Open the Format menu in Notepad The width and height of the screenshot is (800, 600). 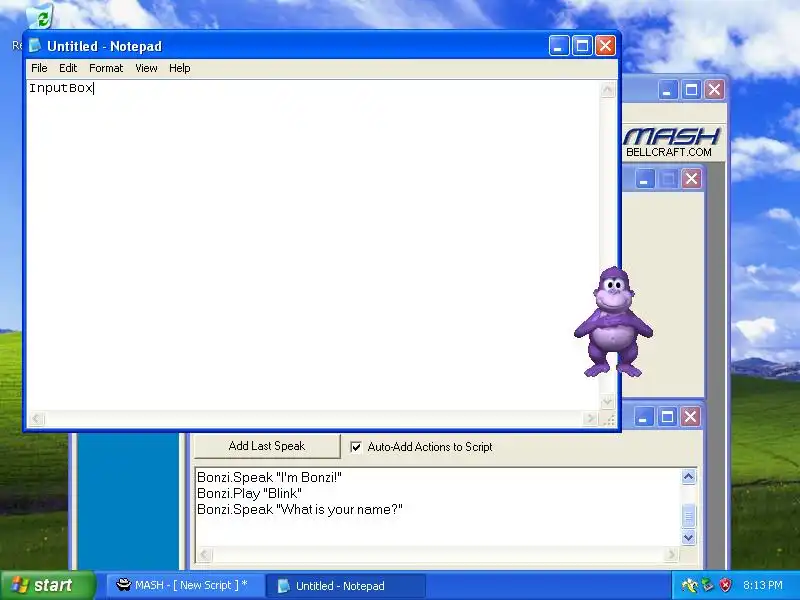[x=106, y=68]
